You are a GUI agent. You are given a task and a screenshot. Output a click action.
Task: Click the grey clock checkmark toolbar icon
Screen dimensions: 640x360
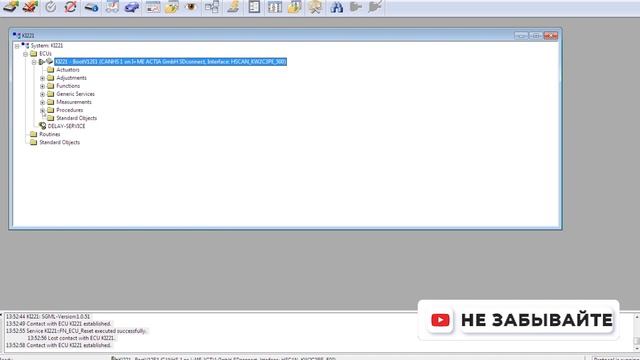[x=51, y=7]
